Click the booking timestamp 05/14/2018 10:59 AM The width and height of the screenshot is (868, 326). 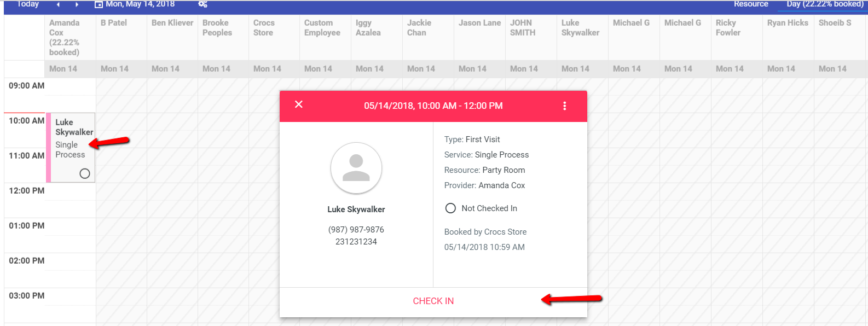(x=484, y=247)
